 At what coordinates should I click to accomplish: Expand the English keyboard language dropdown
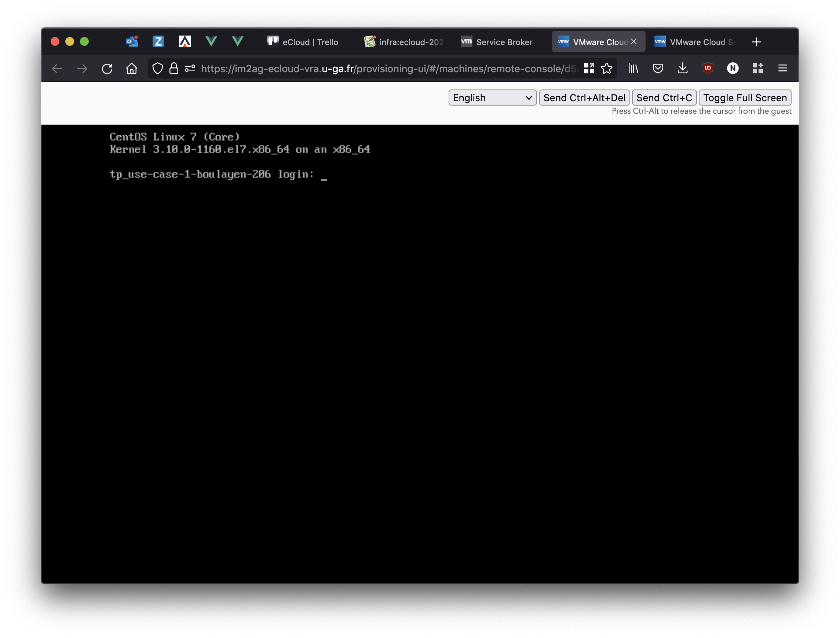[492, 98]
